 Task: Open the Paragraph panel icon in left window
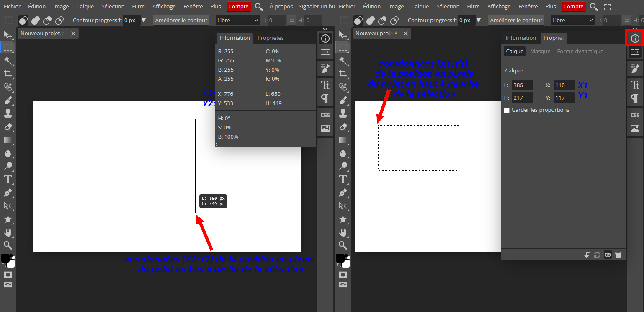click(x=325, y=98)
